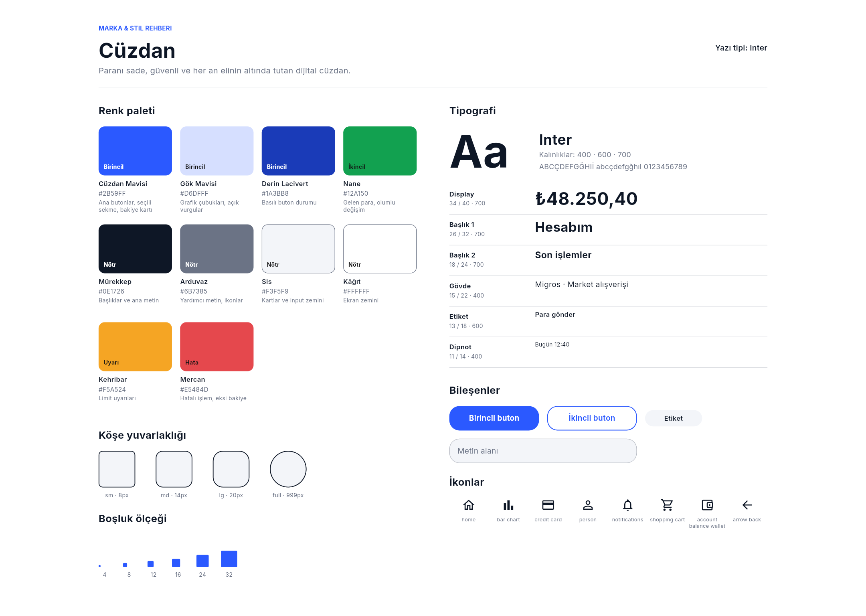
Task: Pick the Derin Lacivert swatch
Action: click(298, 151)
